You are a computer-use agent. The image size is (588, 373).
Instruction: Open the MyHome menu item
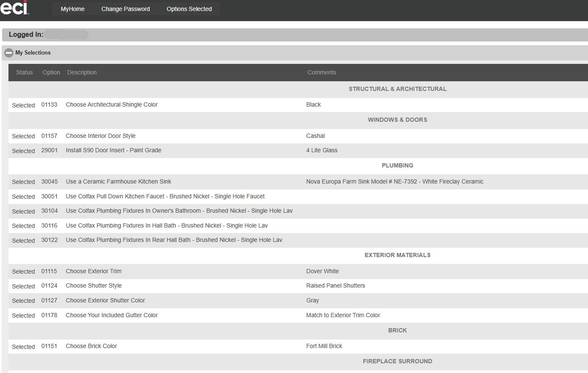click(72, 9)
